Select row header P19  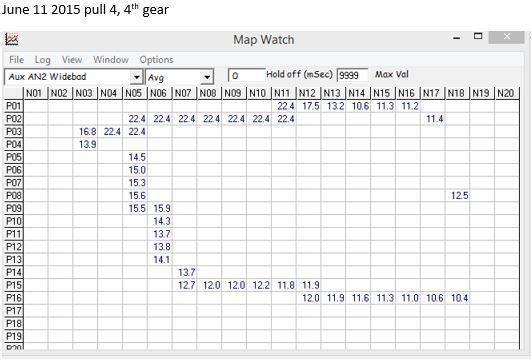[x=14, y=336]
